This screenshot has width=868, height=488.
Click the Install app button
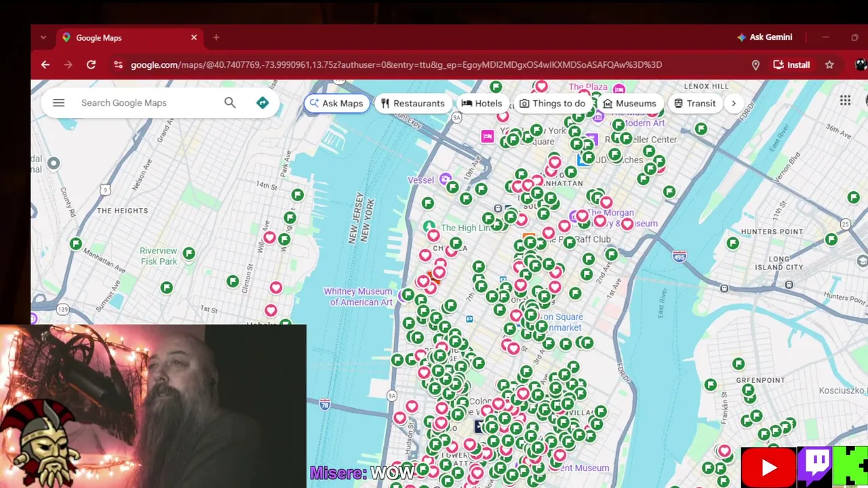pyautogui.click(x=791, y=65)
